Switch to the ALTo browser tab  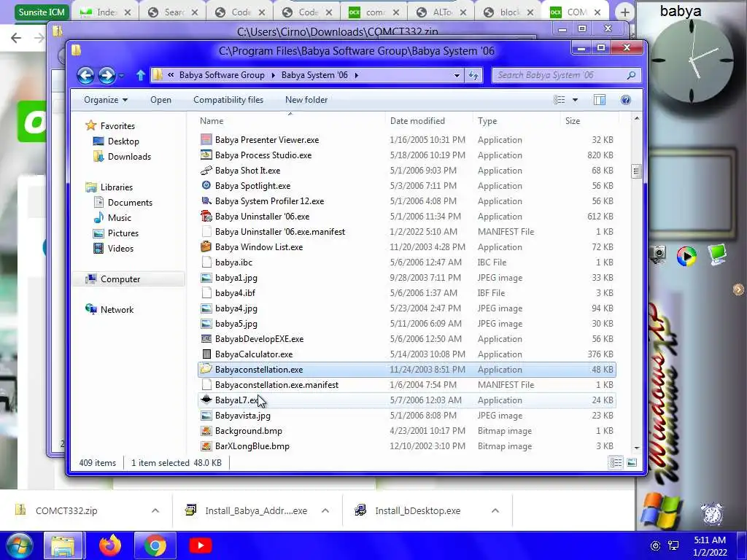click(x=439, y=12)
